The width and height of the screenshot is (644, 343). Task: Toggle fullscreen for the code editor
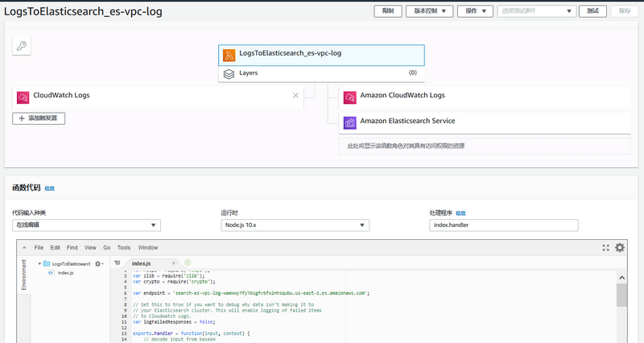[x=606, y=248]
